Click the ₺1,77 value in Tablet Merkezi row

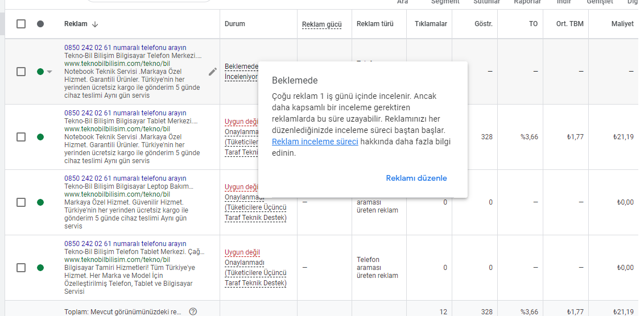pyautogui.click(x=575, y=136)
